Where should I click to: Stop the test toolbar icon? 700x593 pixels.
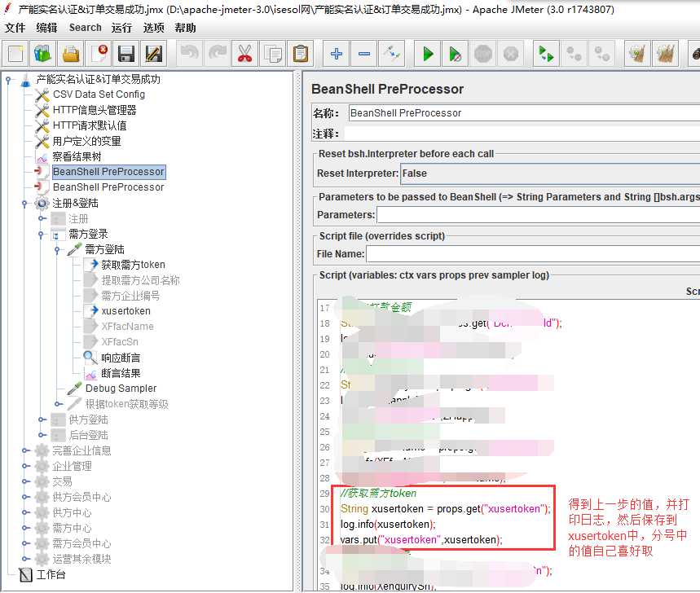pyautogui.click(x=483, y=54)
